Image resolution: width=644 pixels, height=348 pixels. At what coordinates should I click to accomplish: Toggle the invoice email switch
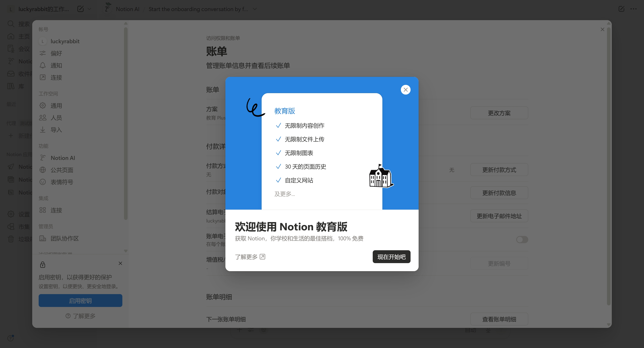pyautogui.click(x=522, y=240)
